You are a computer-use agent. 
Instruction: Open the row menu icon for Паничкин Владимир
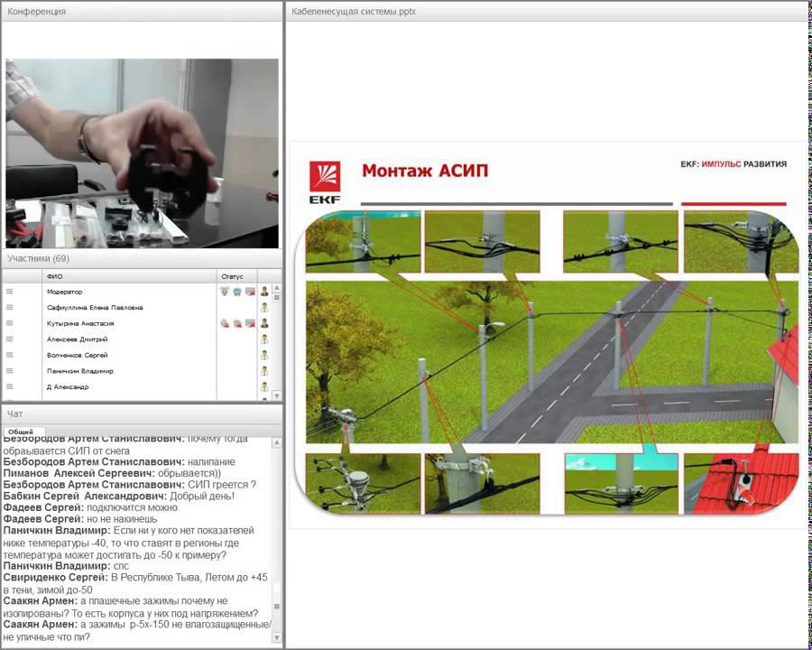coord(9,371)
